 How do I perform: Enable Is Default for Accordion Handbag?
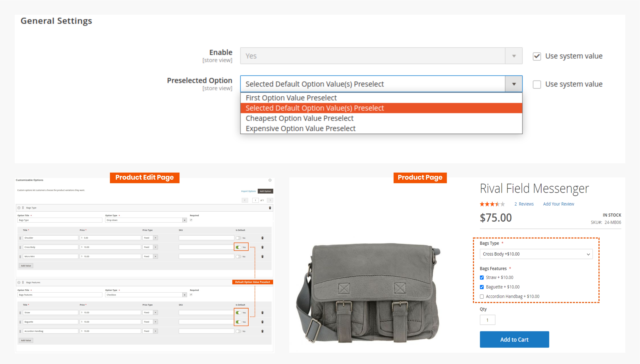tap(238, 331)
